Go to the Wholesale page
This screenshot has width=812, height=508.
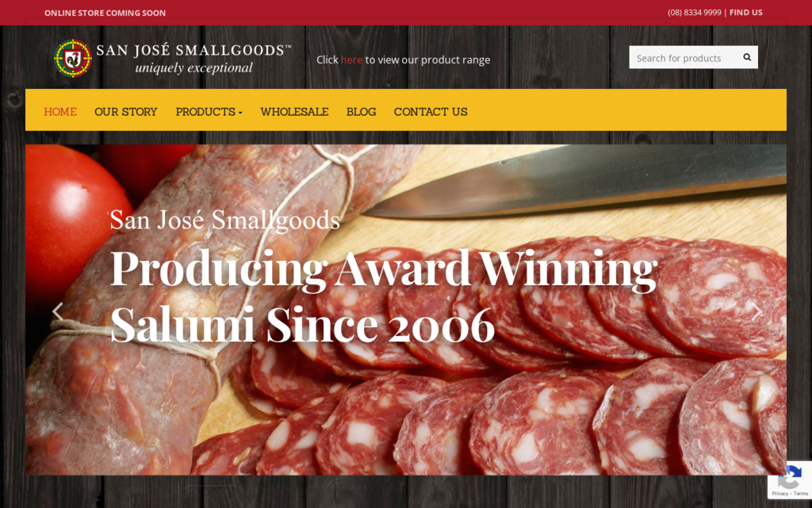(x=294, y=112)
